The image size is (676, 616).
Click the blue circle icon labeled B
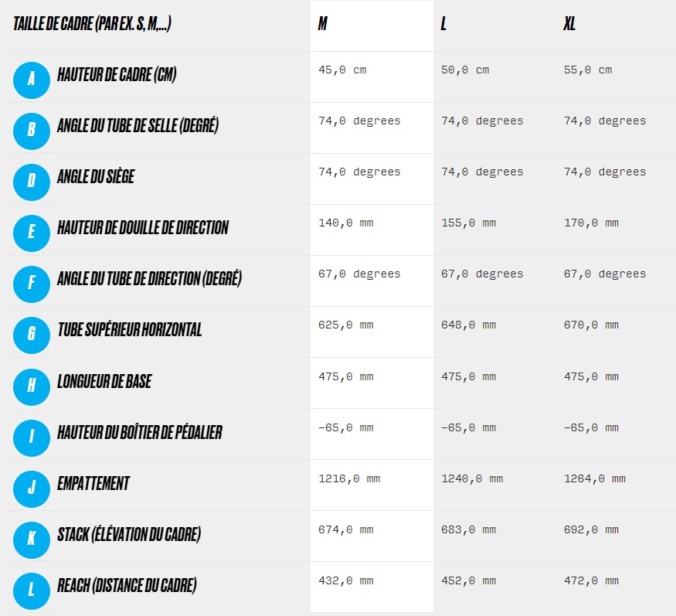tap(32, 131)
